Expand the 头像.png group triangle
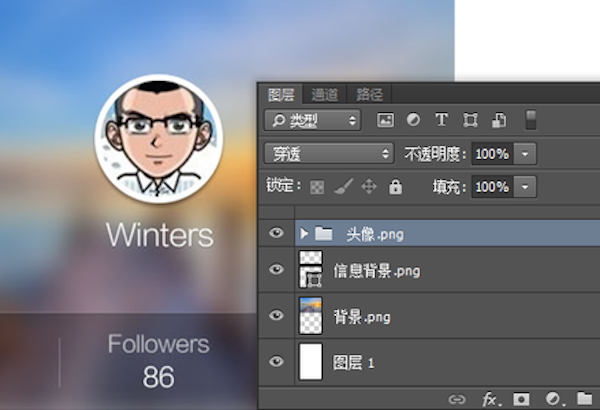 [304, 234]
